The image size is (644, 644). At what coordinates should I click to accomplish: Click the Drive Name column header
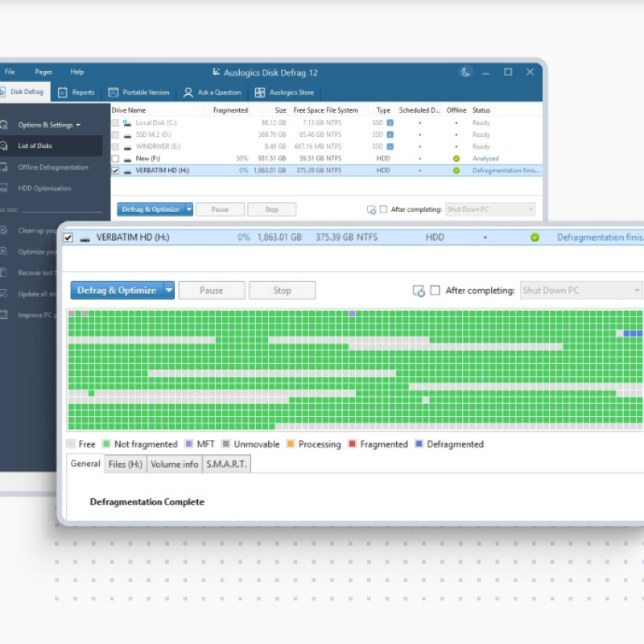(129, 110)
